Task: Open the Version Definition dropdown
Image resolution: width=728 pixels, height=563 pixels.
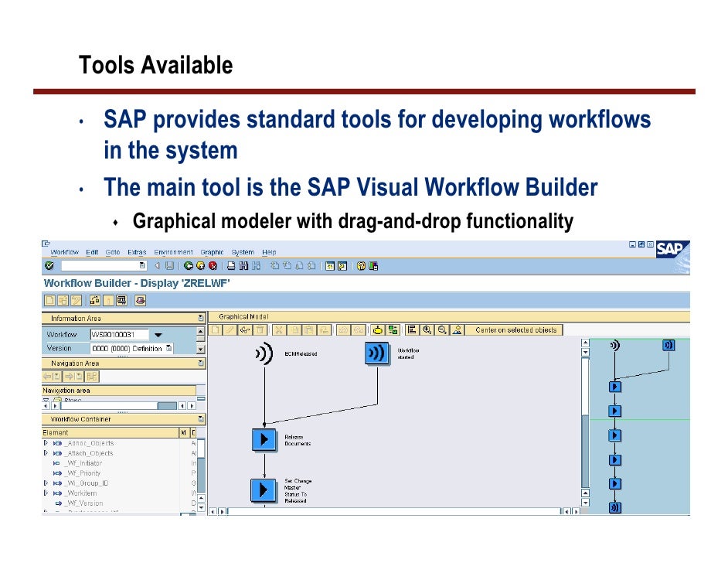Action: (169, 348)
